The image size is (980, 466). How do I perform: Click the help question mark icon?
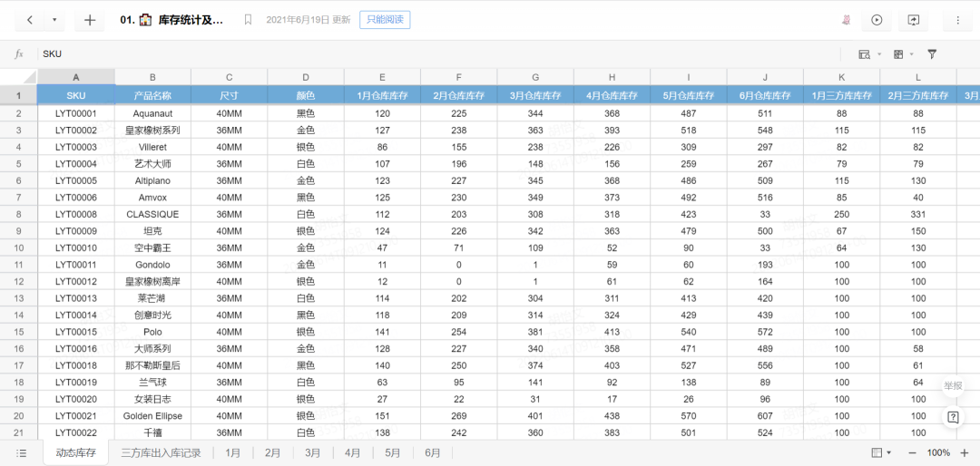click(x=953, y=417)
